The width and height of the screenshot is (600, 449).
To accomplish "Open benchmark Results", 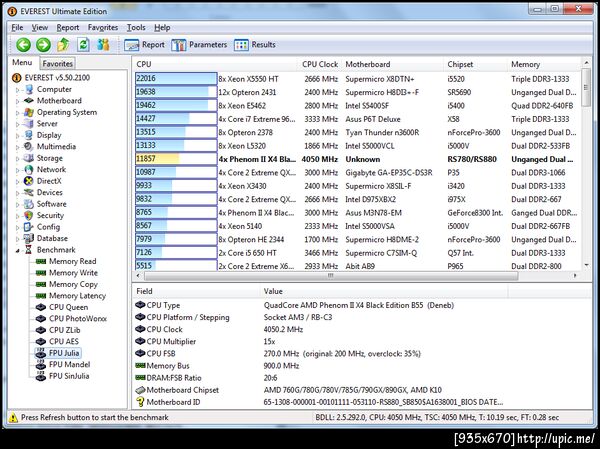I will 254,45.
